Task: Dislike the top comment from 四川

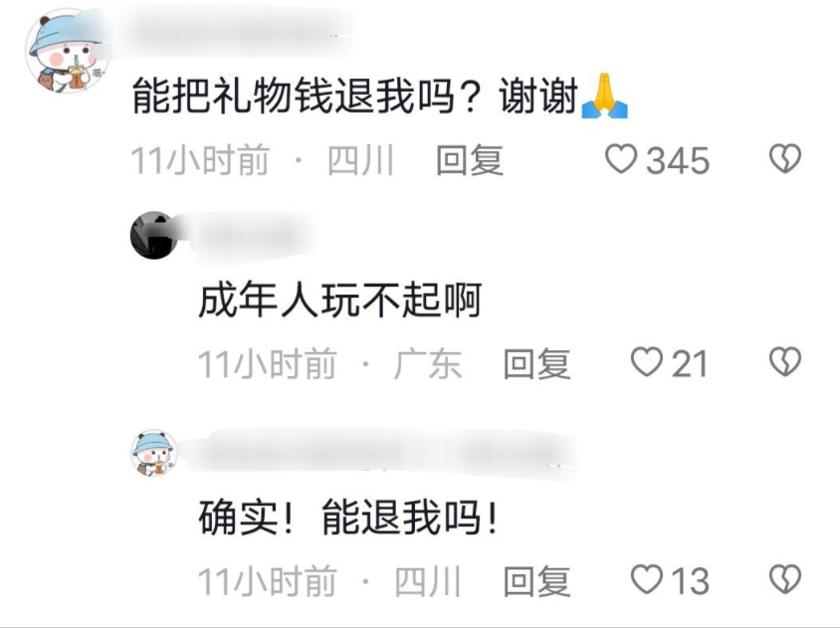Action: coord(785,159)
